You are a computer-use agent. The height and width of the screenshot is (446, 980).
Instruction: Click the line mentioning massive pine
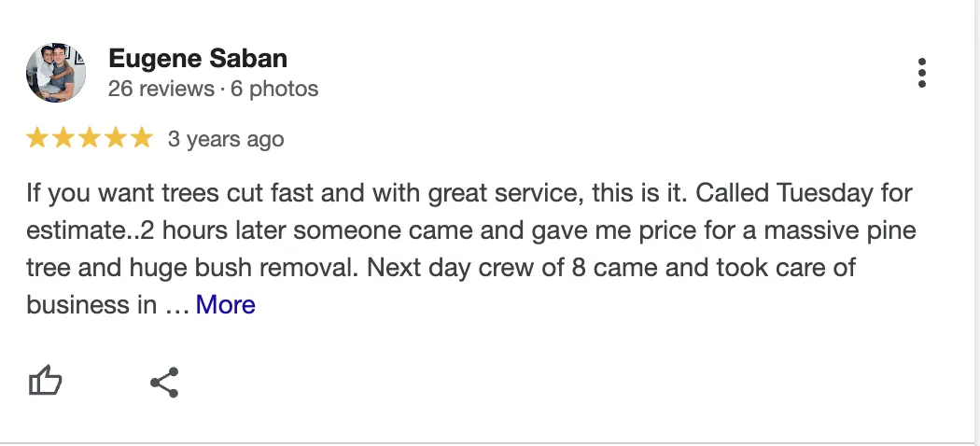(x=471, y=230)
